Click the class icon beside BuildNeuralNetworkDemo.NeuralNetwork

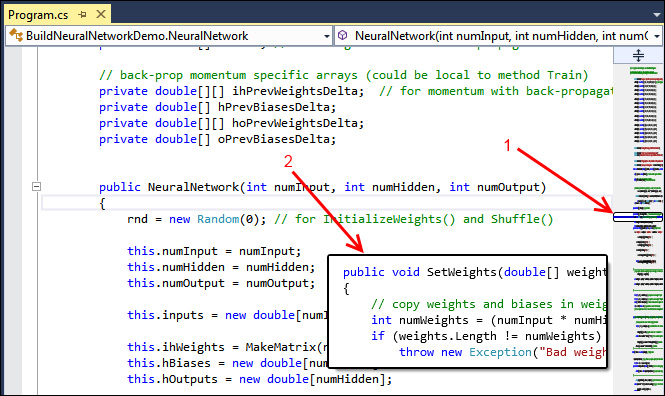pyautogui.click(x=16, y=36)
